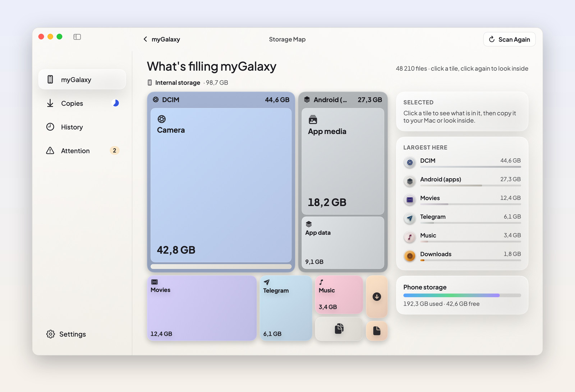Click the 42,8 GB Camera size
This screenshot has width=575, height=392.
(x=176, y=250)
